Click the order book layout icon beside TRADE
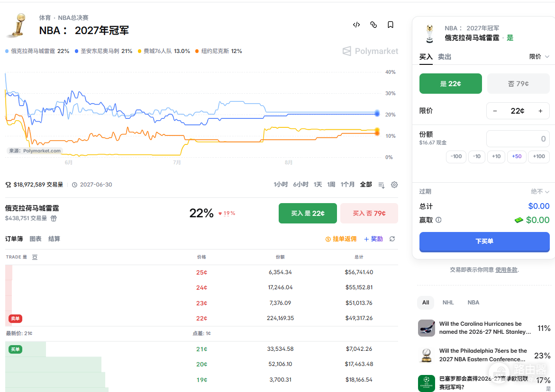This screenshot has height=392, width=555. pyautogui.click(x=35, y=257)
